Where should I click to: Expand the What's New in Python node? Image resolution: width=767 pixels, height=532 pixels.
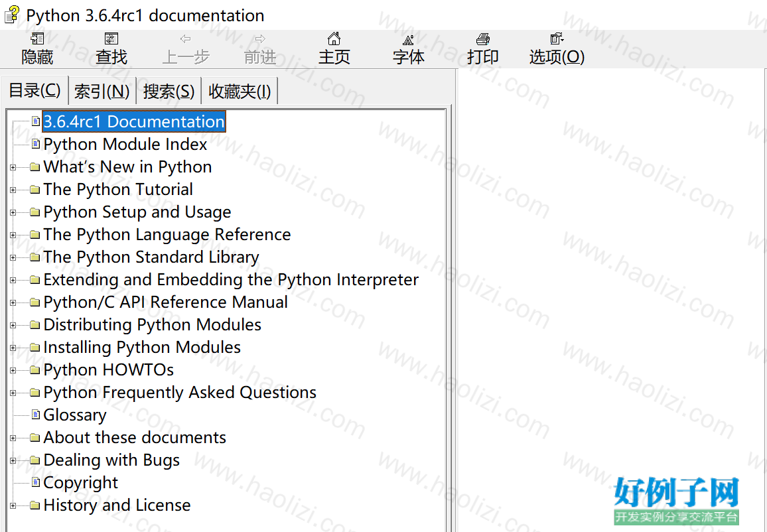[13, 167]
